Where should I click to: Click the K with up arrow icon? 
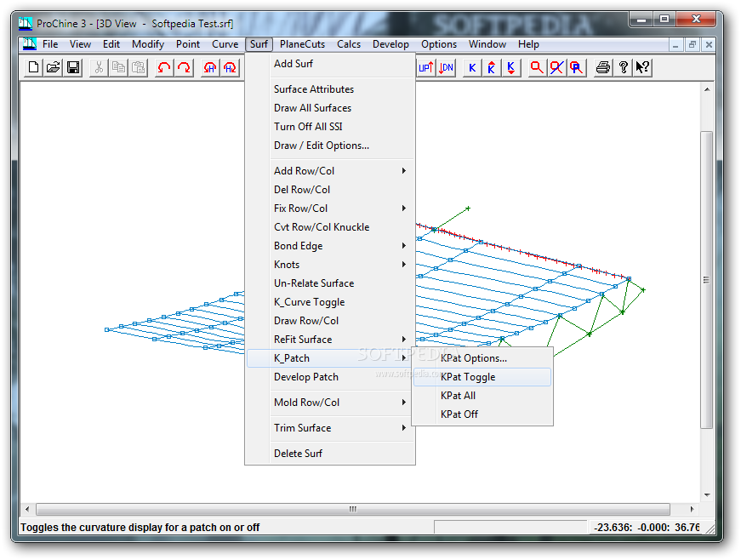[x=492, y=67]
